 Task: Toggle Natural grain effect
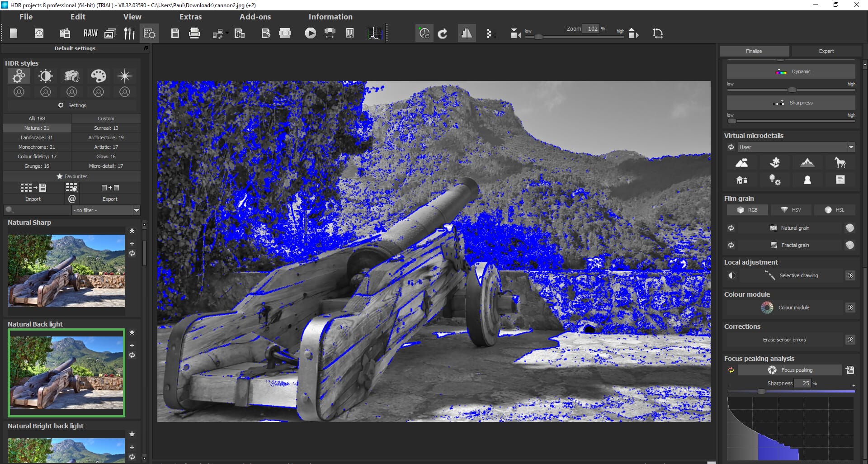point(789,228)
